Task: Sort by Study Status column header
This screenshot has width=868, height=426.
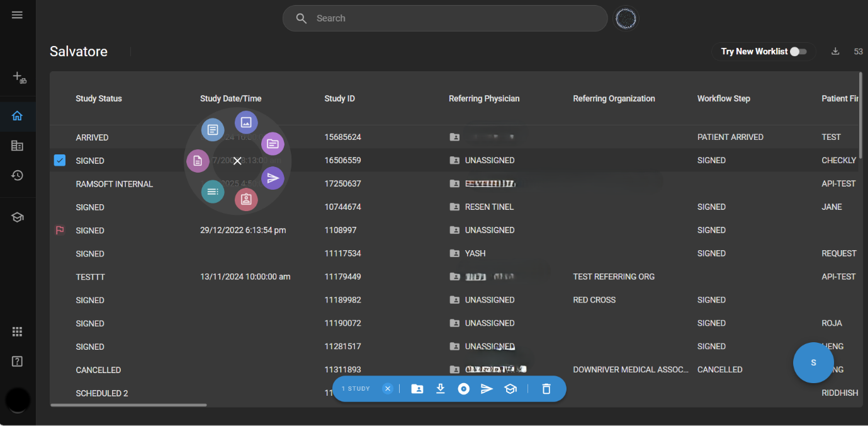Action: pyautogui.click(x=99, y=98)
